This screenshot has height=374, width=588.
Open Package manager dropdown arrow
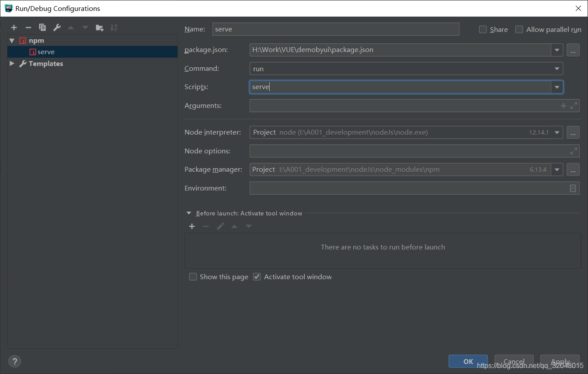557,170
